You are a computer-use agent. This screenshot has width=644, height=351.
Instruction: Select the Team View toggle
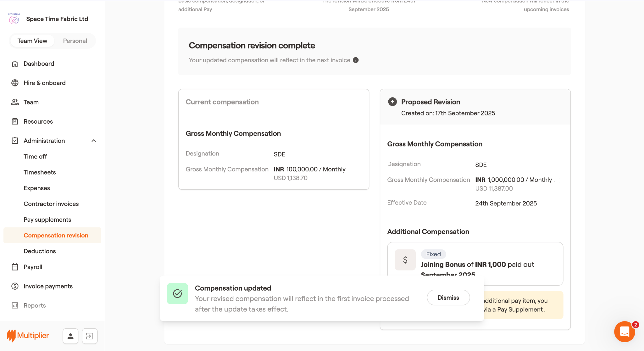tap(32, 41)
